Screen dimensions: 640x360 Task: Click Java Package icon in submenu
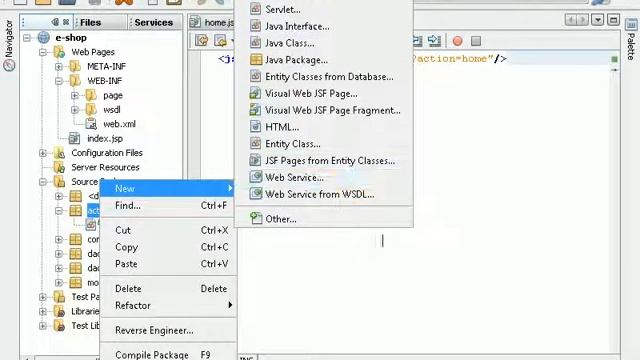[x=256, y=60]
